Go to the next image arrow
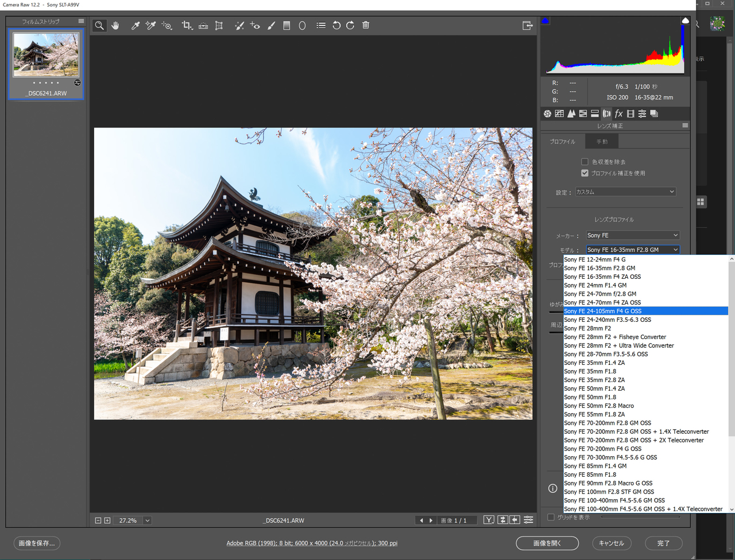Viewport: 735px width, 560px height. [431, 520]
